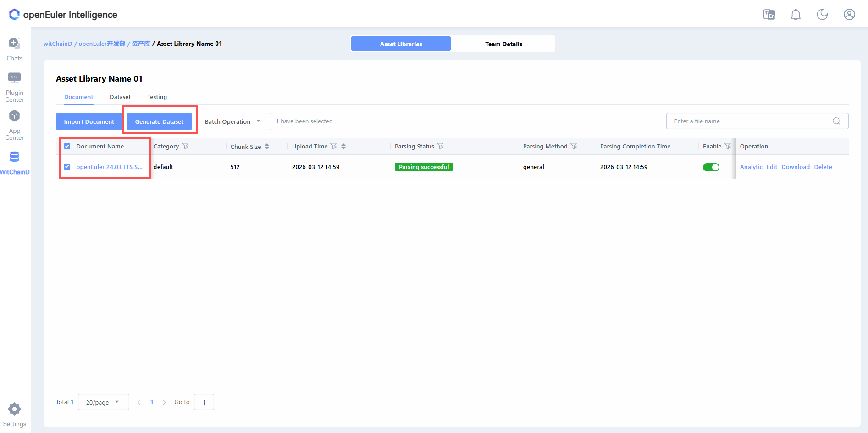Sort by Upload Time arrows
The width and height of the screenshot is (868, 433).
pyautogui.click(x=343, y=147)
